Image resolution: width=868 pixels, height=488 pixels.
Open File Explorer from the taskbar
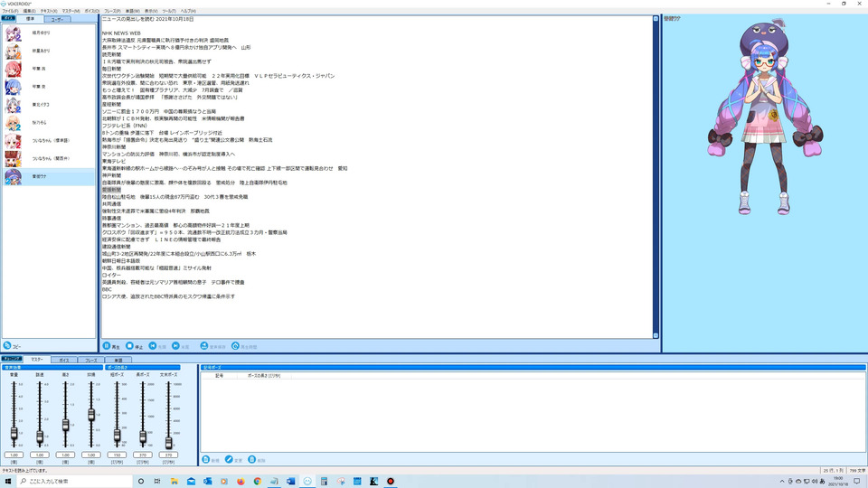point(174,482)
